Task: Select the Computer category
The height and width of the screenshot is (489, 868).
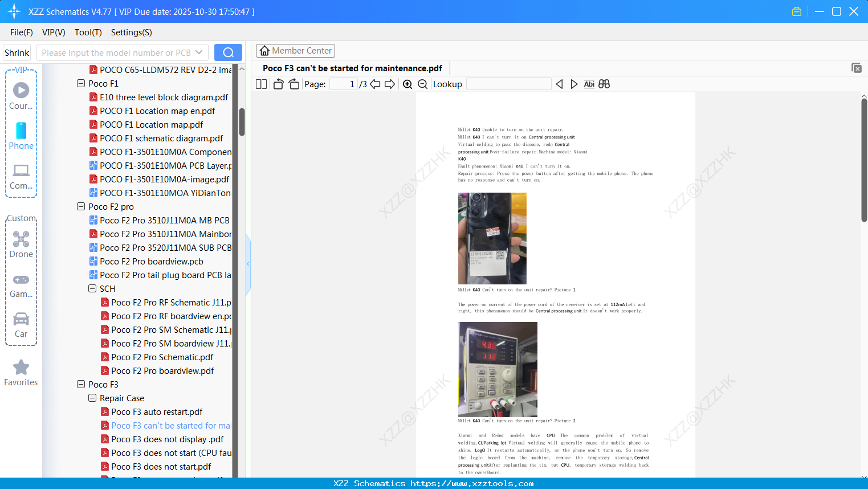Action: pyautogui.click(x=21, y=177)
